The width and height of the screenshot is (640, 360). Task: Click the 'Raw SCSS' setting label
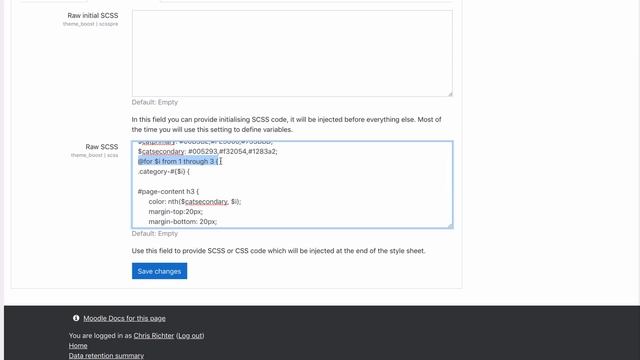coord(102,147)
